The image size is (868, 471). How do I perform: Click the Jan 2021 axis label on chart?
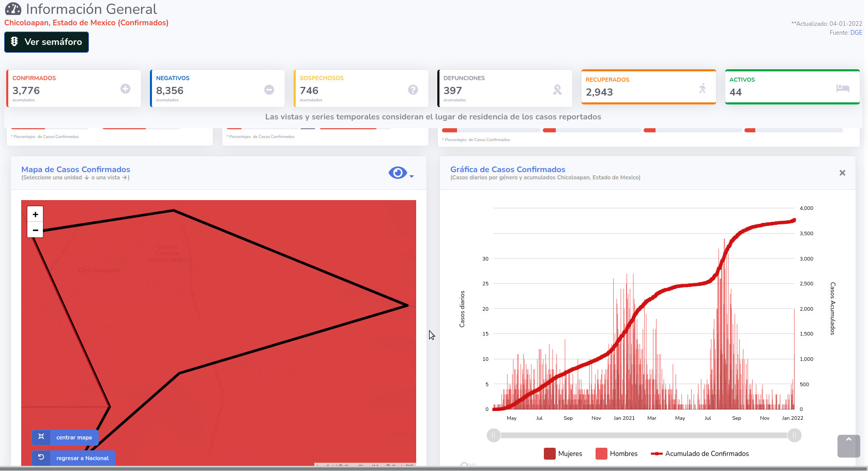pos(624,418)
